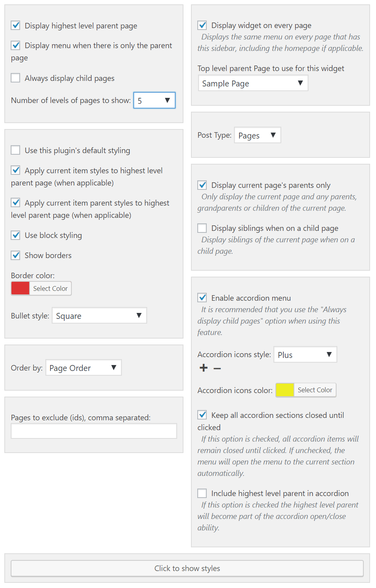The image size is (376, 588).
Task: Enable Use this plugin's default styling
Action: pyautogui.click(x=15, y=150)
